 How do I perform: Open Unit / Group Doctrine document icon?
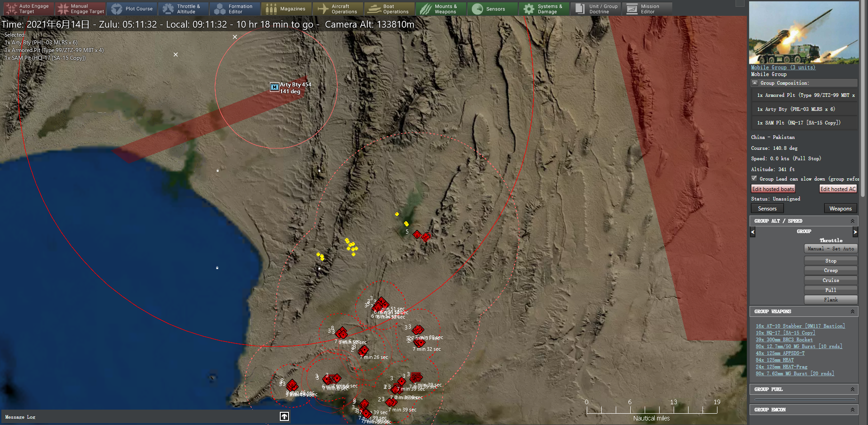click(580, 9)
